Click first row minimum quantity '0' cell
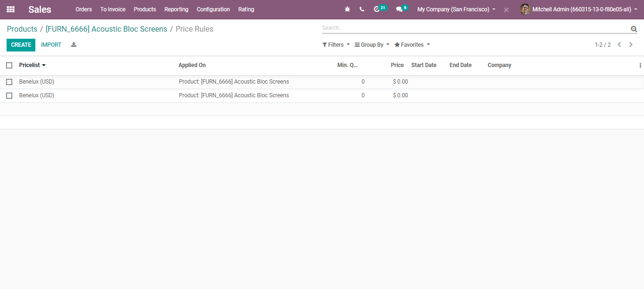Viewport: 644px width, 289px height. (x=363, y=82)
